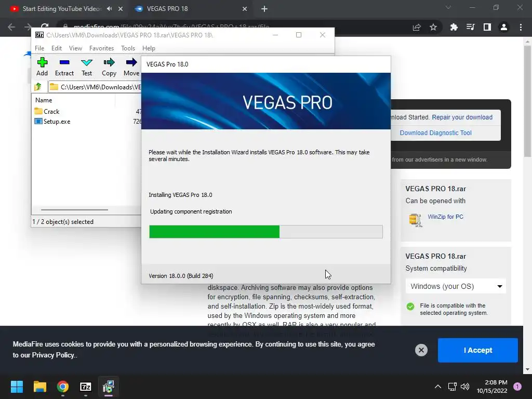Screen dimensions: 532x399
Task: Open the notification badge in taskbar
Action: click(x=517, y=387)
